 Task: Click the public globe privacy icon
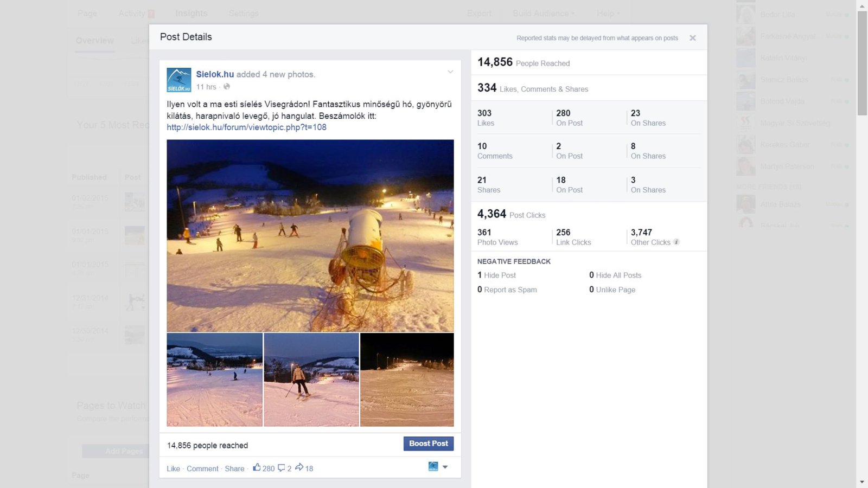[x=227, y=87]
